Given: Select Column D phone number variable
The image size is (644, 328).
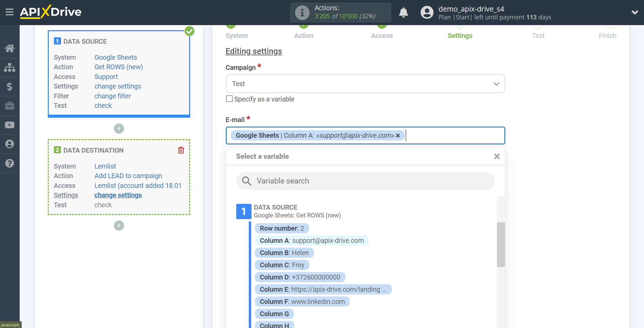Looking at the screenshot, I should [300, 277].
